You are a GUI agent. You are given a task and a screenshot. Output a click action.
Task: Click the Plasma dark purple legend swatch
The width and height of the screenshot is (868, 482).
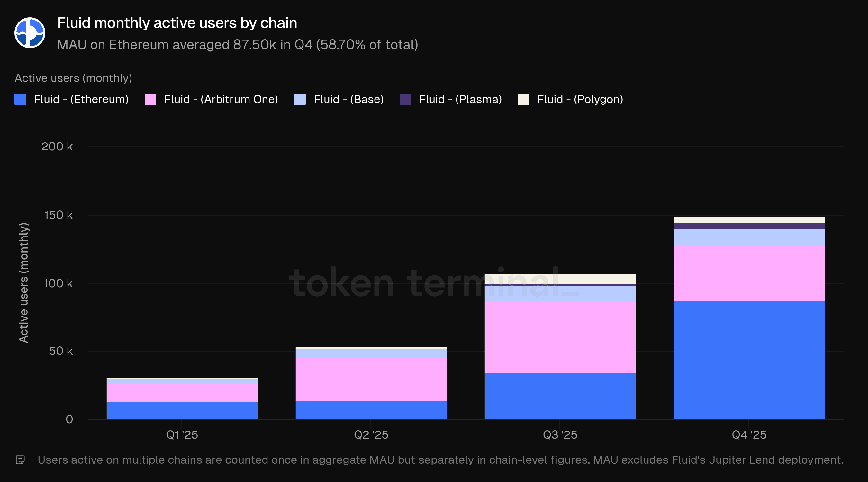[405, 99]
